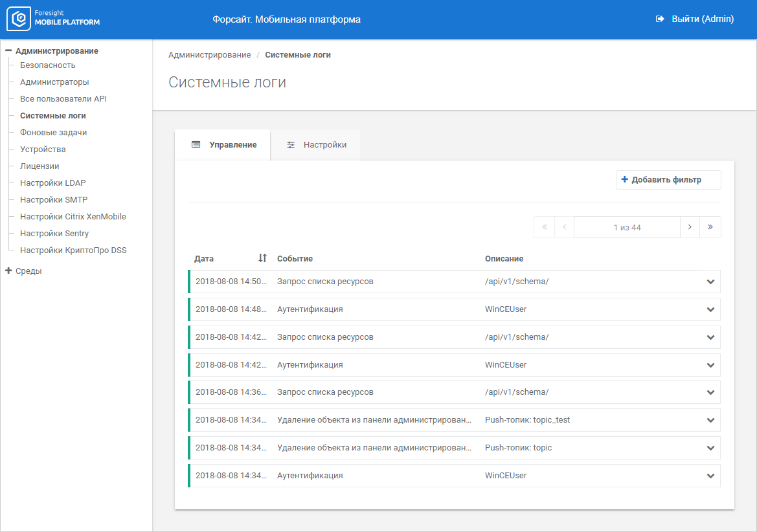Click Администрирование breadcrumb link
The width and height of the screenshot is (757, 532).
(x=209, y=55)
